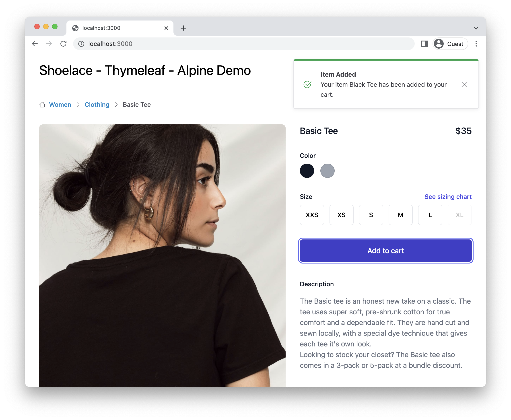Click the close X icon on notification
Viewport: 511px width, 420px height.
[464, 84]
